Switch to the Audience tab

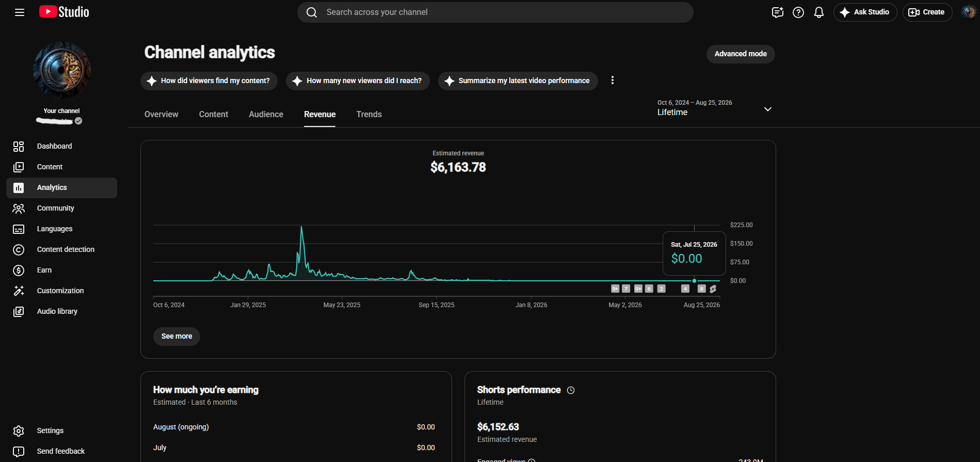pyautogui.click(x=266, y=115)
